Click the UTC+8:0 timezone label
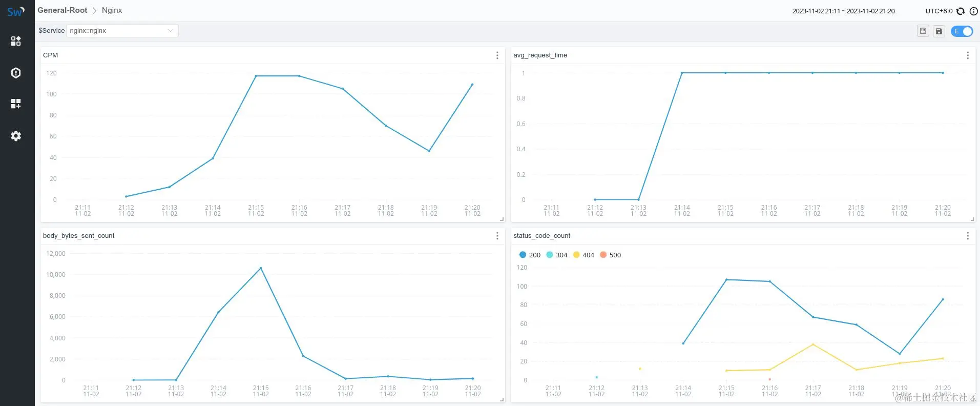The image size is (980, 406). pyautogui.click(x=939, y=11)
